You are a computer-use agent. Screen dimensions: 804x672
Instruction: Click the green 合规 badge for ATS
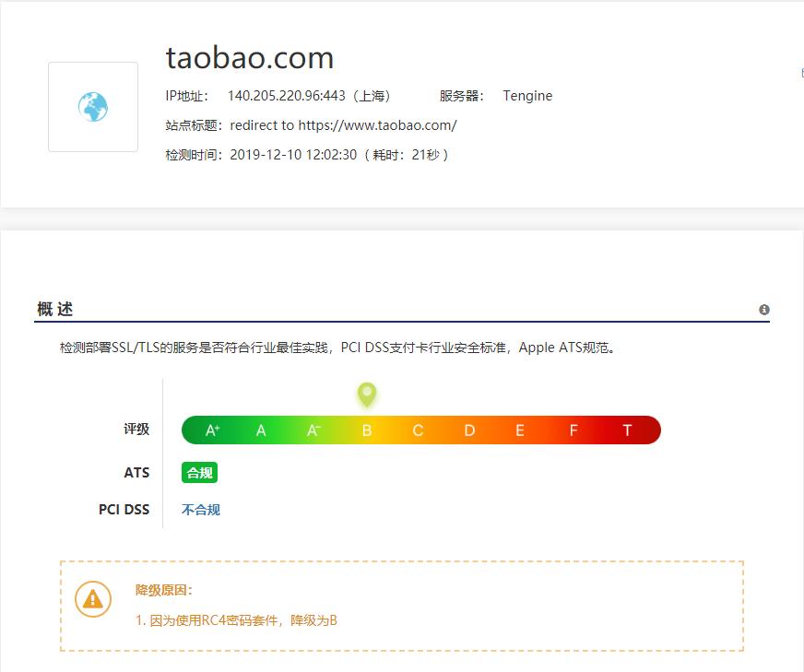pyautogui.click(x=199, y=472)
